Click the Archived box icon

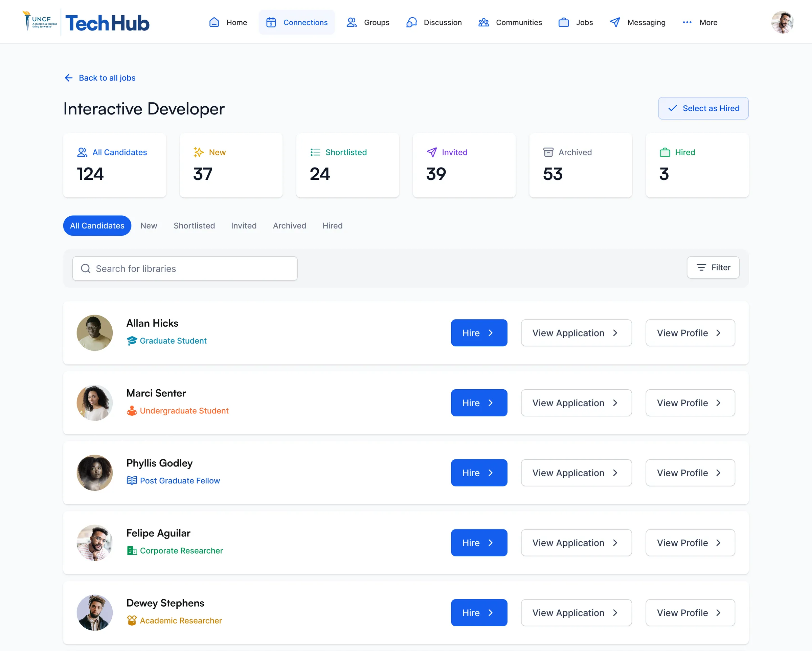(x=548, y=152)
